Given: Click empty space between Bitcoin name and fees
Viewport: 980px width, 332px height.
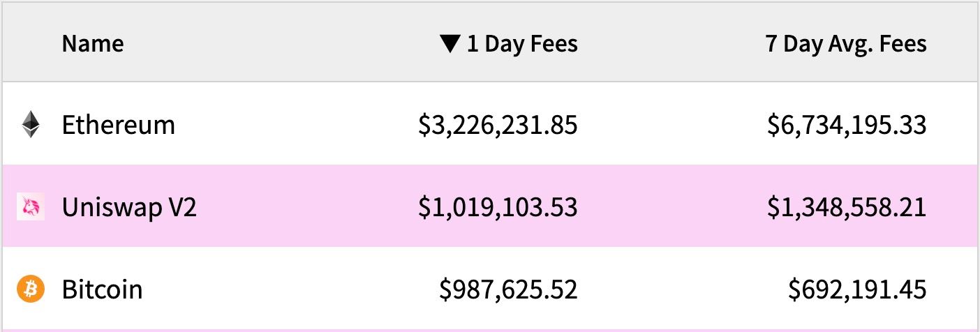Looking at the screenshot, I should coord(290,289).
